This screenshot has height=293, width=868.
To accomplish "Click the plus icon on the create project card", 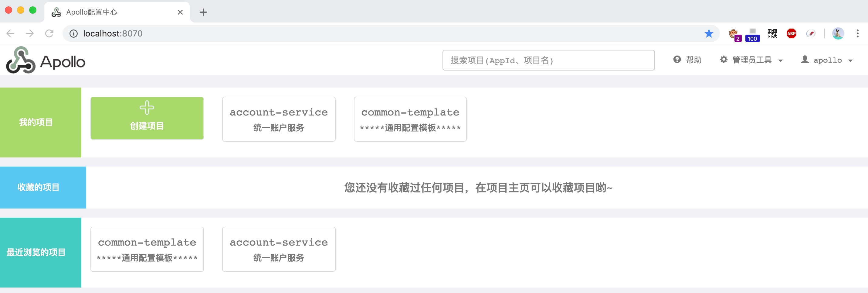I will pyautogui.click(x=147, y=108).
